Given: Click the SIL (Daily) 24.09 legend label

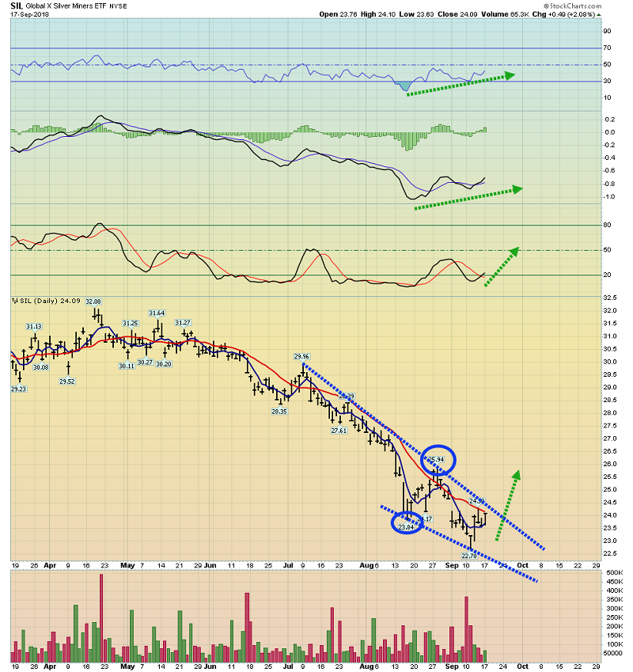Looking at the screenshot, I should click(x=50, y=301).
